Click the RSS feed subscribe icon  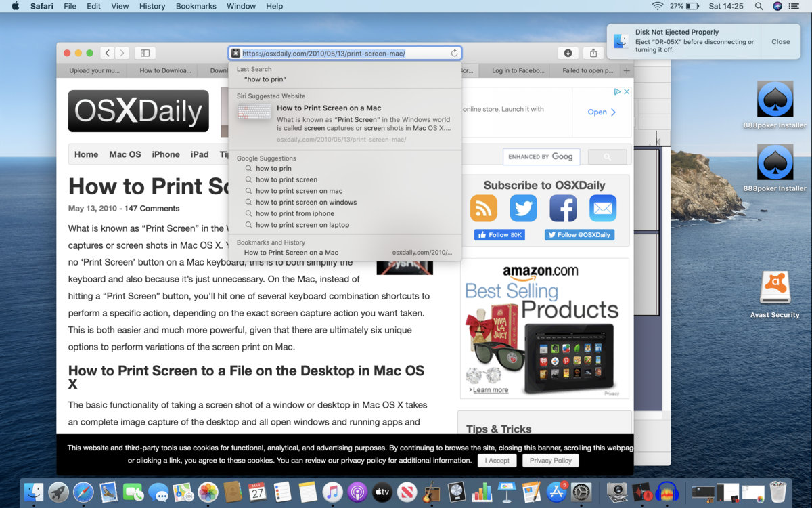click(x=483, y=209)
